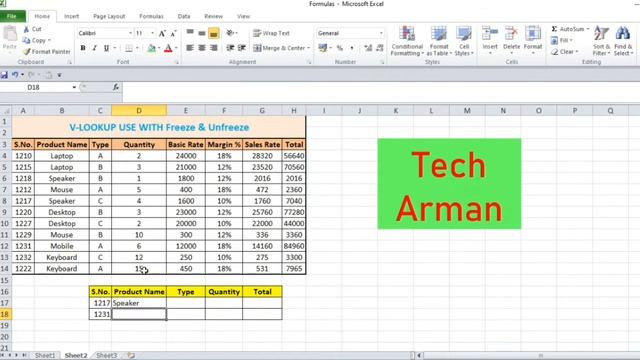640x360 pixels.
Task: Click the Name Box showing D18
Action: tap(35, 87)
